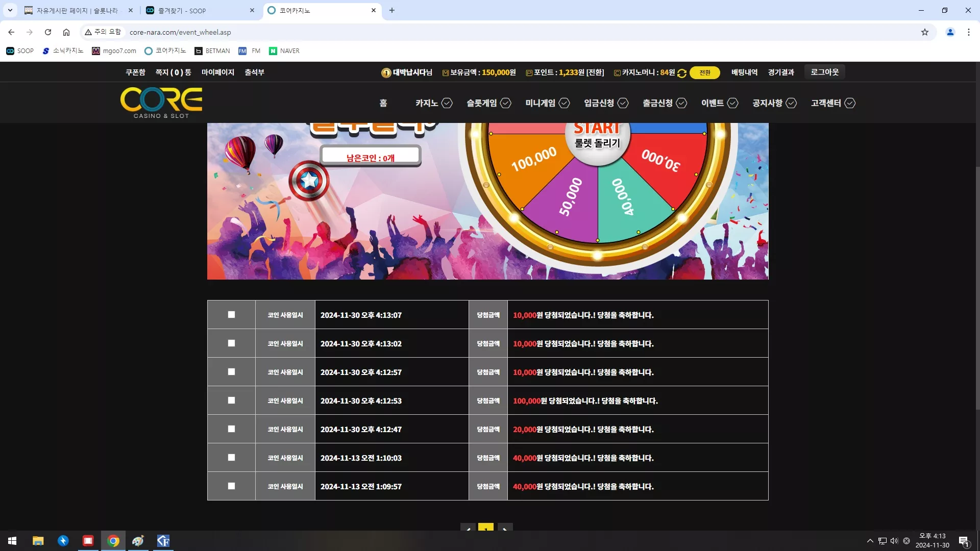The height and width of the screenshot is (551, 980).
Task: Open the SOOP bookmark
Action: [x=20, y=51]
